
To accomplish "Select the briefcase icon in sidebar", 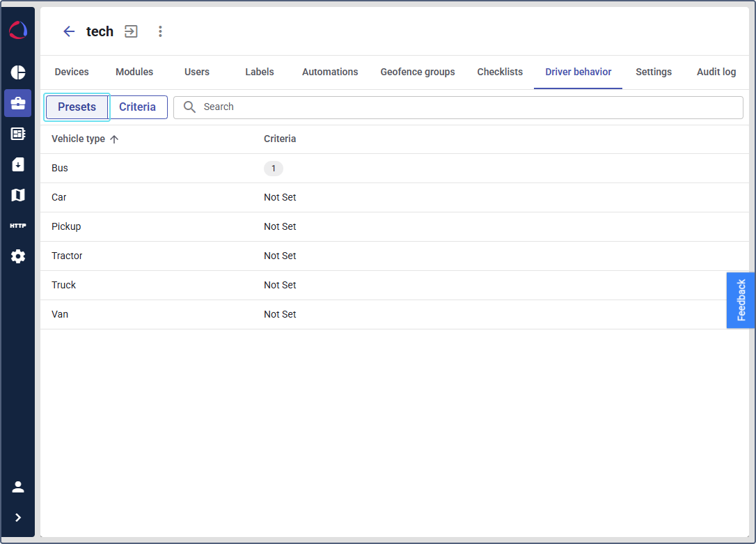I will click(x=18, y=103).
